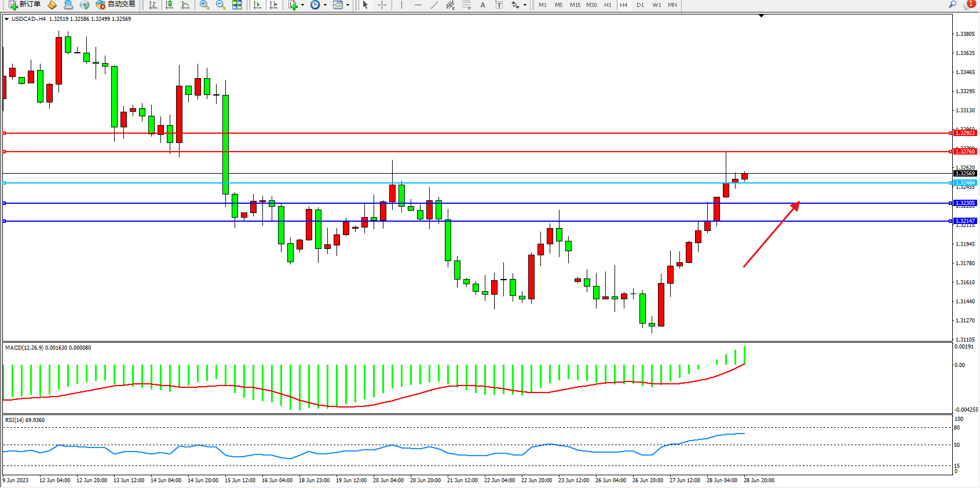Click the New Order (新订单) button
Viewport: 980px width, 488px height.
click(24, 5)
